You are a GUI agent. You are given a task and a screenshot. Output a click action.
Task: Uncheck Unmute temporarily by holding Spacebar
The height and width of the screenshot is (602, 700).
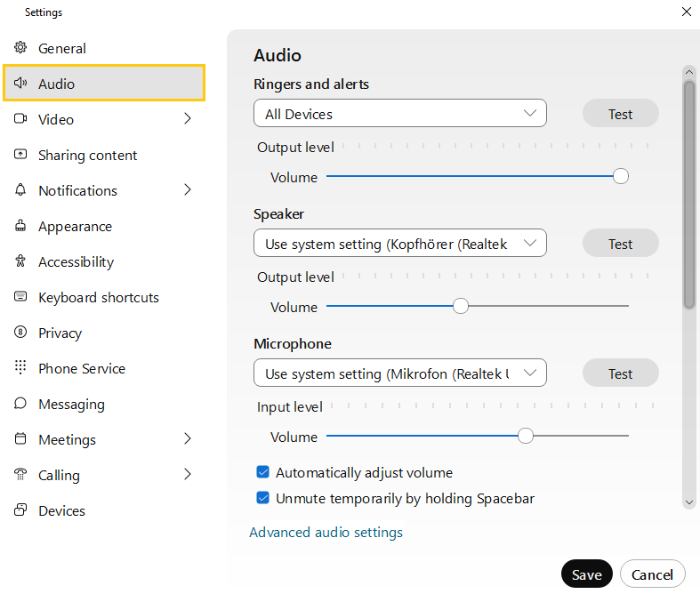[263, 499]
